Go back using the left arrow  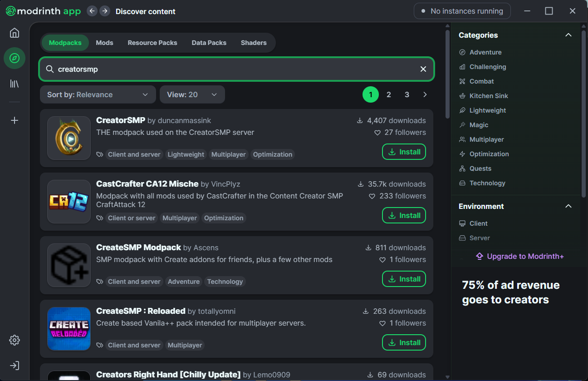92,11
